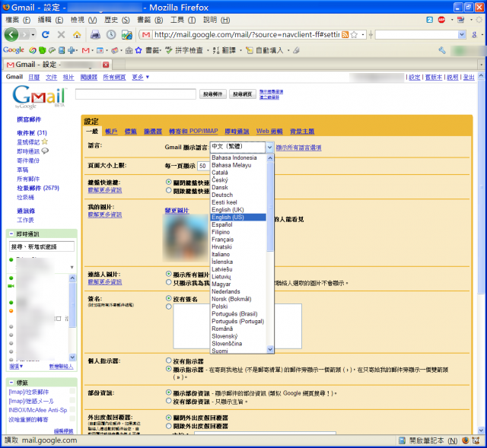Viewport: 487px width, 448px height.
Task: Go to the Home page icon
Action: [77, 34]
